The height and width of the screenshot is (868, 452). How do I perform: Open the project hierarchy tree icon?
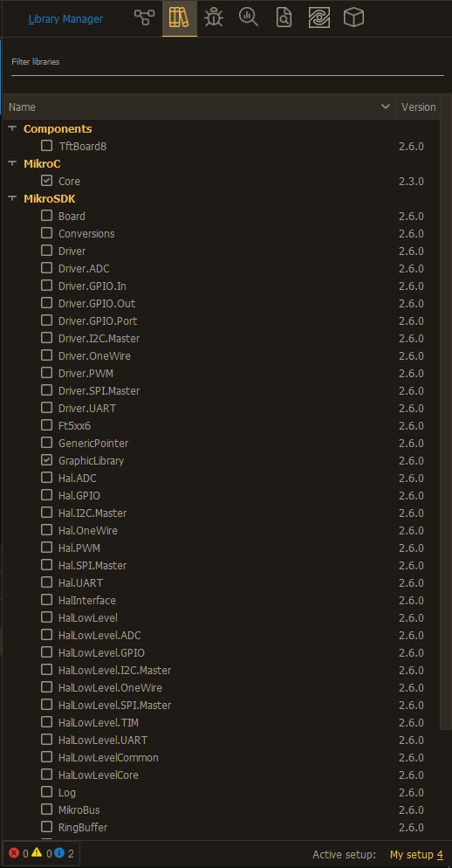144,18
